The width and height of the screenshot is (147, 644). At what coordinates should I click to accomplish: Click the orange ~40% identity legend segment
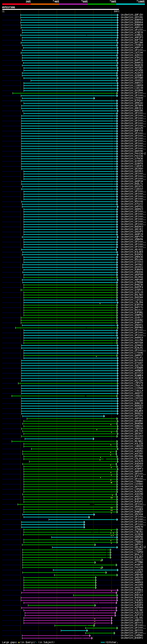45,4
